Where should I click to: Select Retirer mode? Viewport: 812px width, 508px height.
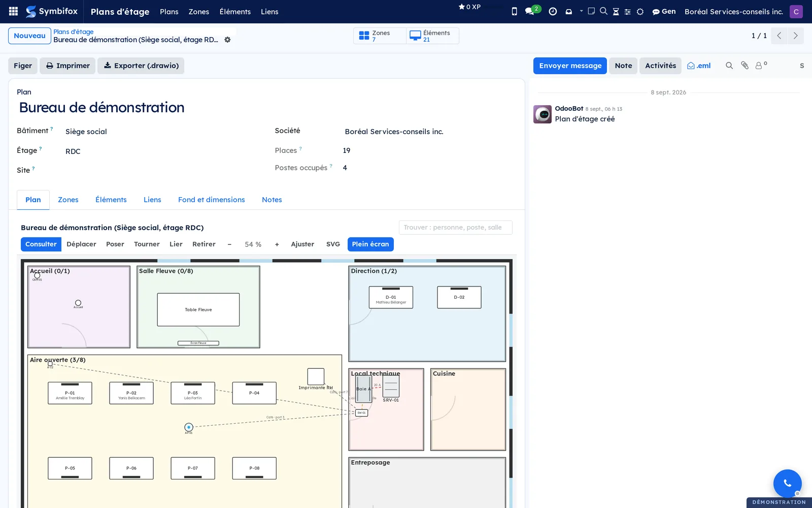204,244
